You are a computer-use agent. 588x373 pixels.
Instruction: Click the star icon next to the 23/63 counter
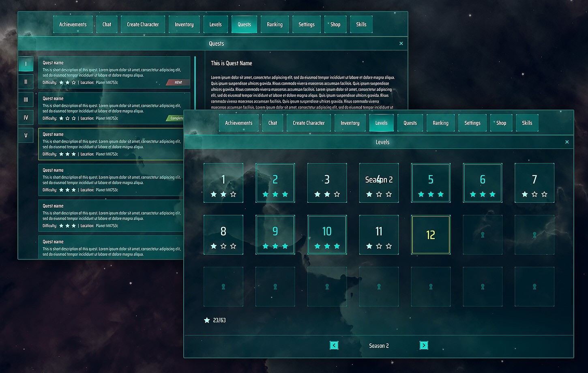[207, 320]
